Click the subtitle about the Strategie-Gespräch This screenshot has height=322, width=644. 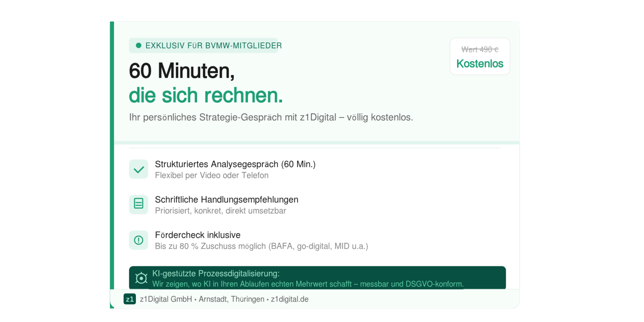[271, 117]
